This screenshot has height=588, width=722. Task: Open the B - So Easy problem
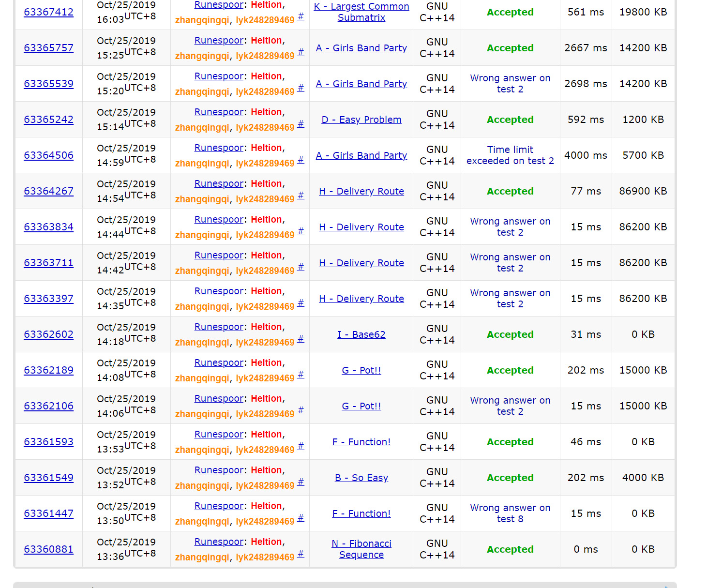361,478
